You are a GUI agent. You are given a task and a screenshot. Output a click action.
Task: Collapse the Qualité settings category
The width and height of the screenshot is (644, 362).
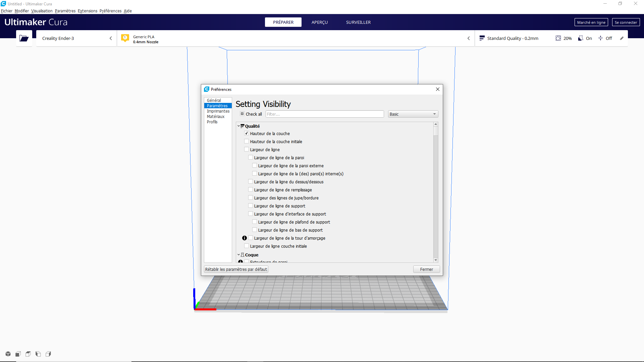(x=238, y=126)
